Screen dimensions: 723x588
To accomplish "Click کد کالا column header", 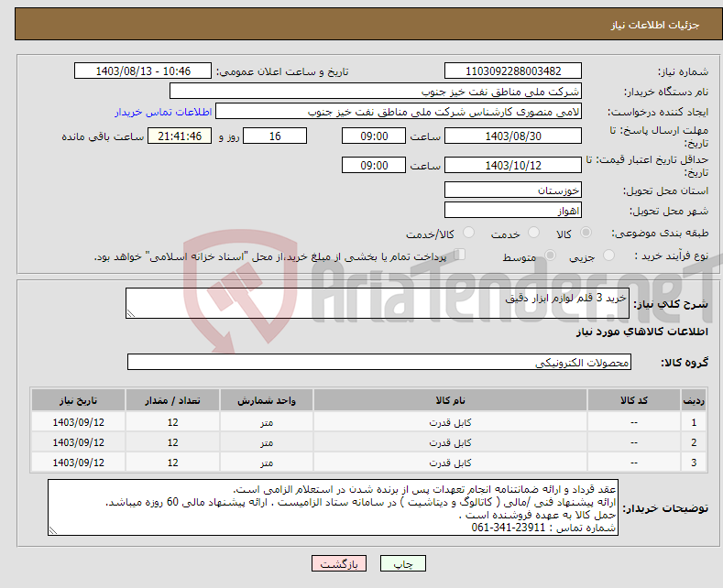I will [x=633, y=400].
